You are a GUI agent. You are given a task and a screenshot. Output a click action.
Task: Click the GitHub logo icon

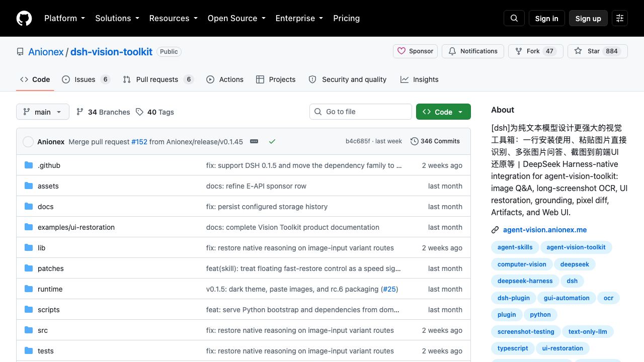pos(24,18)
